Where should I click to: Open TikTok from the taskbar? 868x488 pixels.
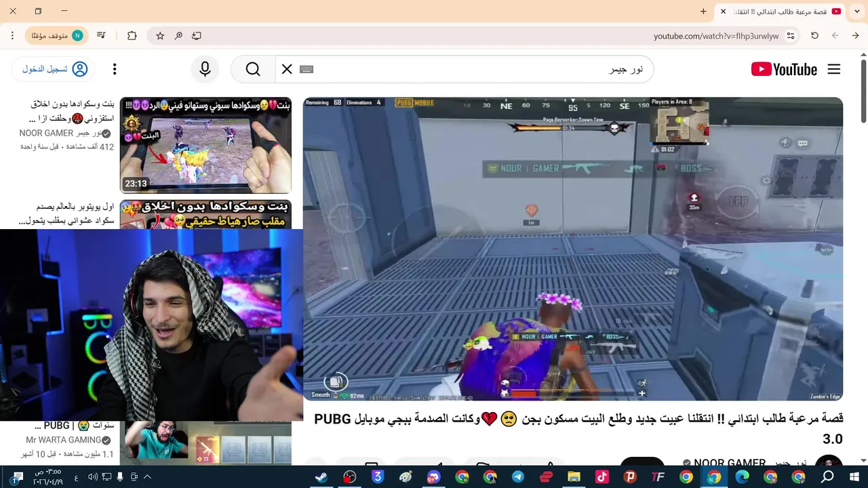(x=601, y=477)
